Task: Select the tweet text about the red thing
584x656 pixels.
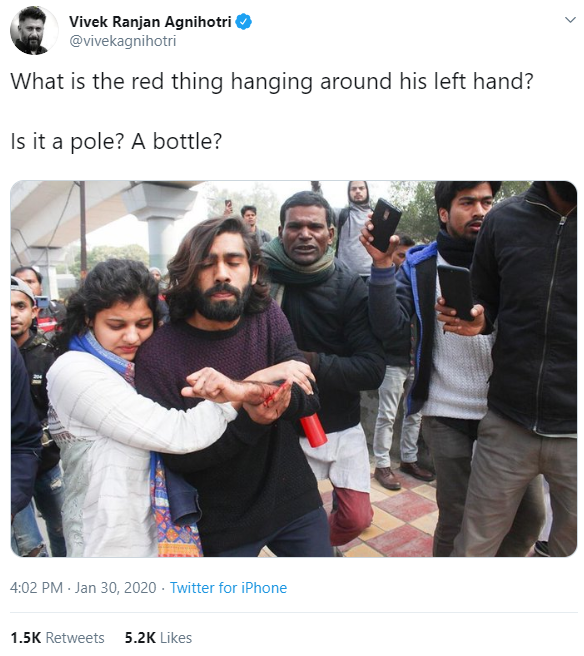Action: coord(272,82)
